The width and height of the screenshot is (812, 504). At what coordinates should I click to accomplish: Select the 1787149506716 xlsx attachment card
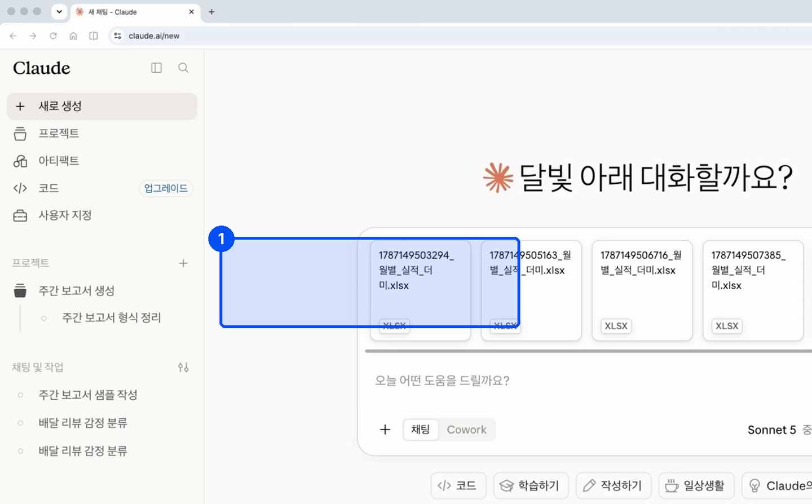(x=642, y=290)
